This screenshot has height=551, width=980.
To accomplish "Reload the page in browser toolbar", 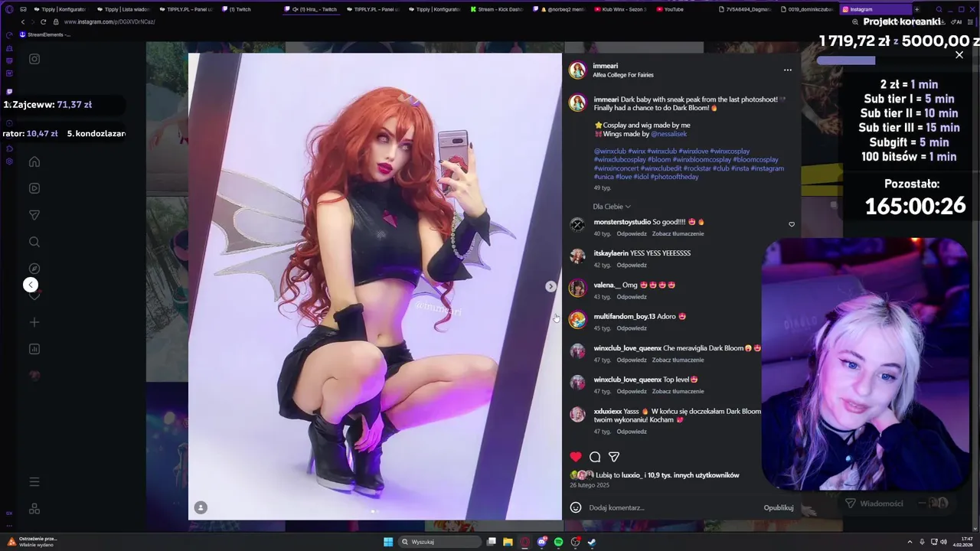I will point(43,22).
